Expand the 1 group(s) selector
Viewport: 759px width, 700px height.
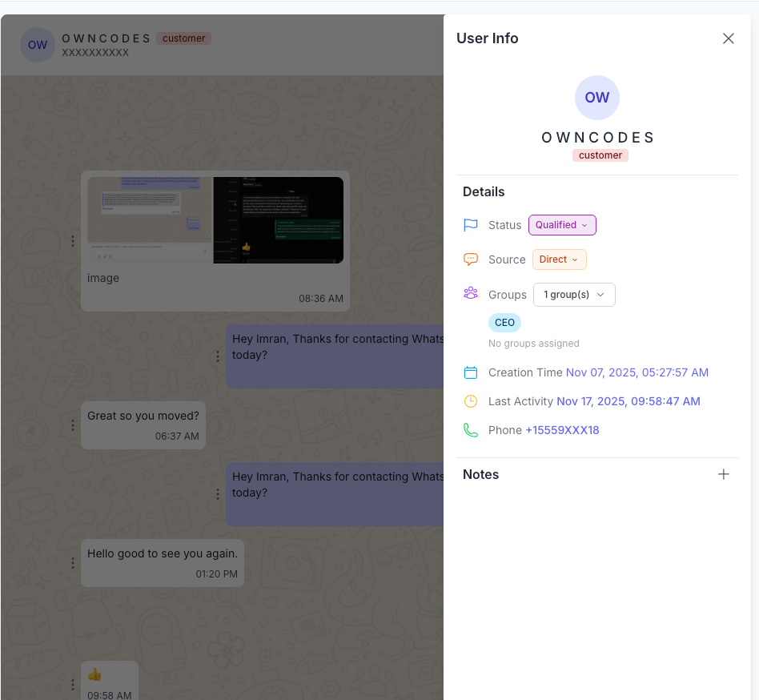[574, 295]
